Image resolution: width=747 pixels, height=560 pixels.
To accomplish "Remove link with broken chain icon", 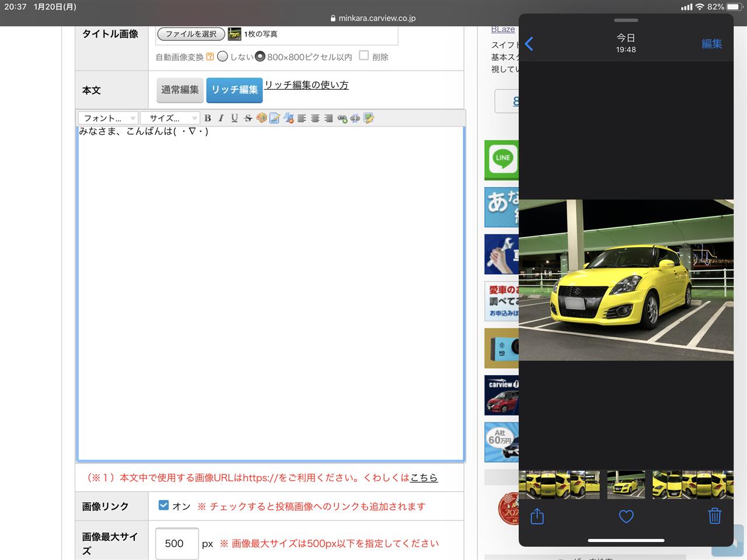I will click(355, 118).
